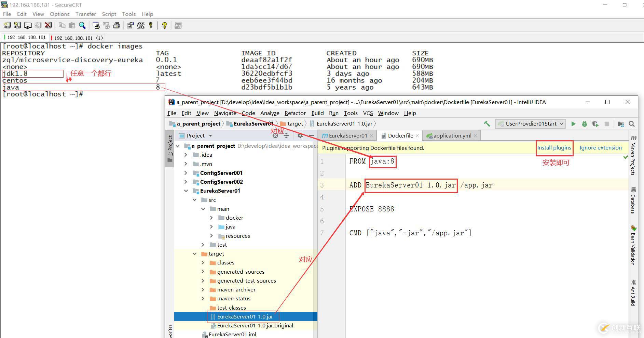Toggle 1: Project side tool button

[x=170, y=149]
